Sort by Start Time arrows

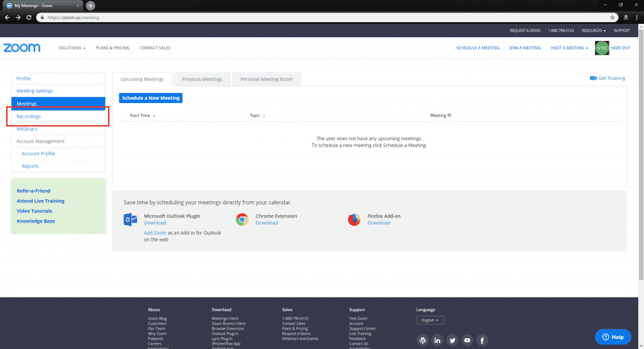click(x=154, y=116)
